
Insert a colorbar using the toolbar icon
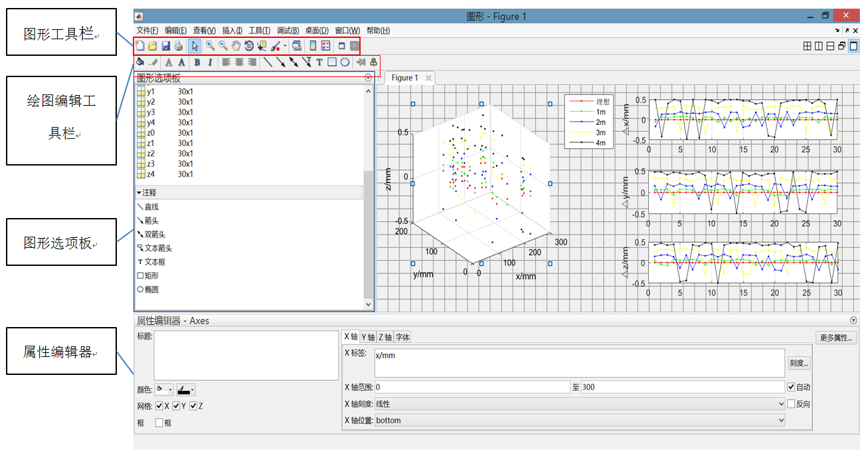coord(312,46)
